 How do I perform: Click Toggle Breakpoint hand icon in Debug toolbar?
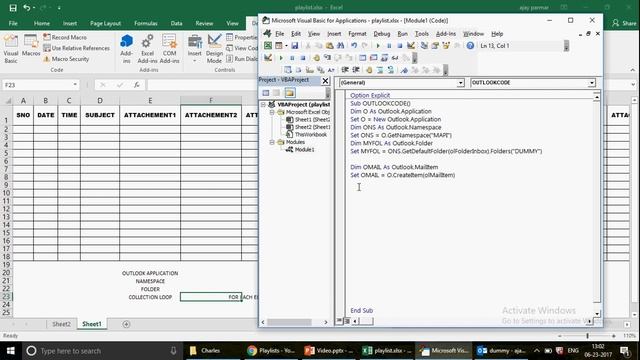(316, 58)
